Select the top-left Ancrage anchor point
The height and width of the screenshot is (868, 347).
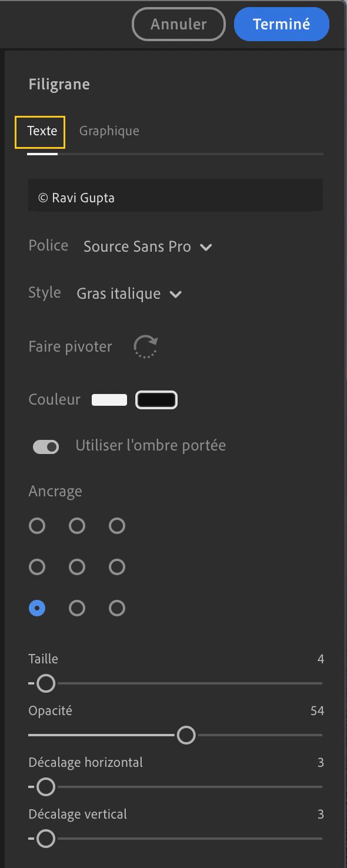37,526
